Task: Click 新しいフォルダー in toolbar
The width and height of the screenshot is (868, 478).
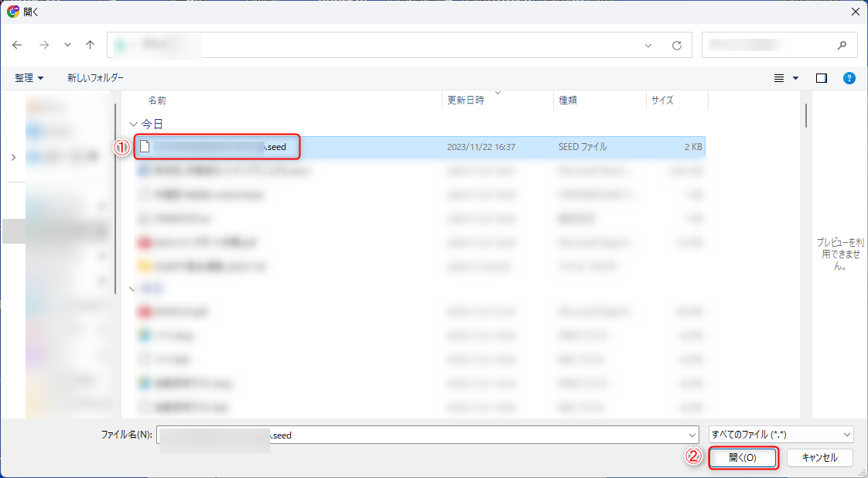Action: pyautogui.click(x=95, y=78)
